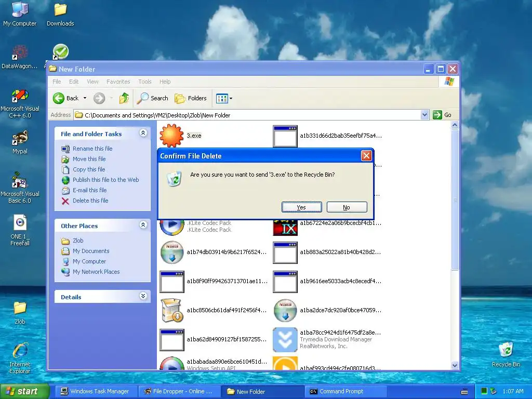The height and width of the screenshot is (399, 532).
Task: Open the Back history dropdown arrow
Action: [85, 98]
